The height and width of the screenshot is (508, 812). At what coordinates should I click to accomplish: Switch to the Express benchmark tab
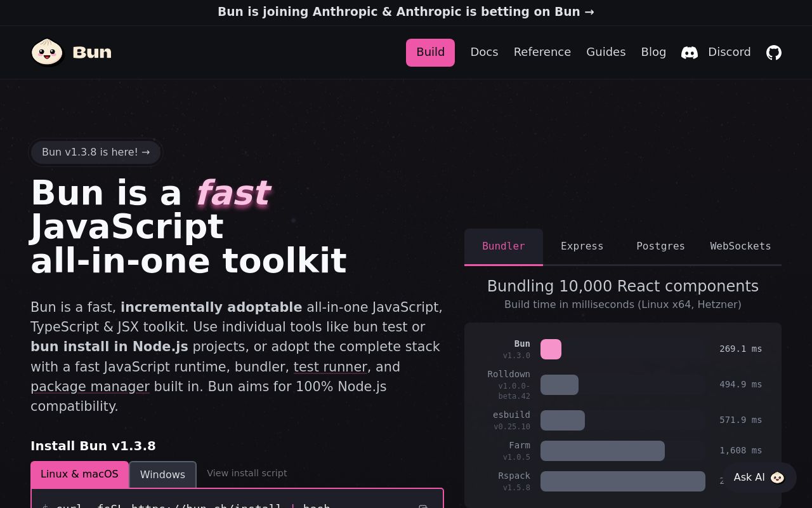(x=582, y=246)
